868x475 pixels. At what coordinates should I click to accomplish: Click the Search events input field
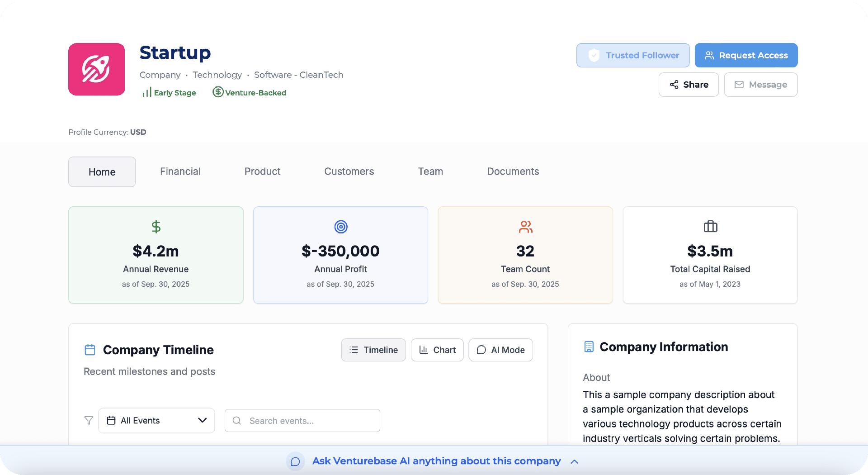pyautogui.click(x=302, y=420)
